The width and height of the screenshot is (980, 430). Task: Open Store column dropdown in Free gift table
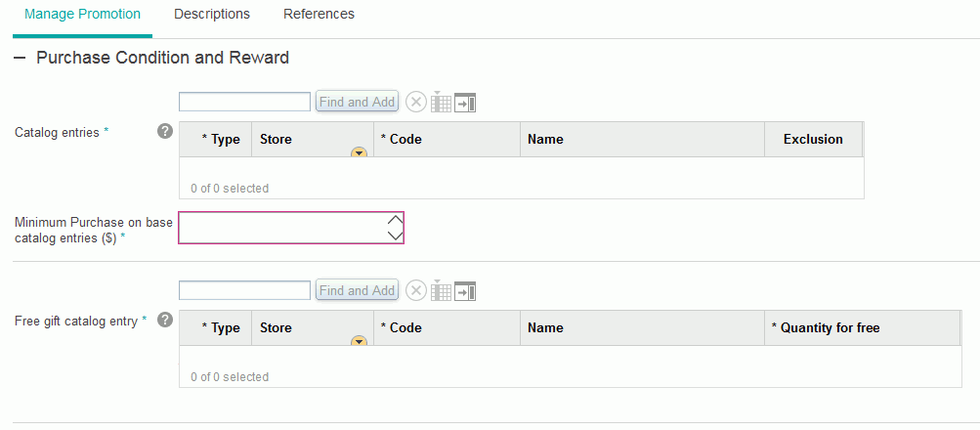click(x=358, y=341)
